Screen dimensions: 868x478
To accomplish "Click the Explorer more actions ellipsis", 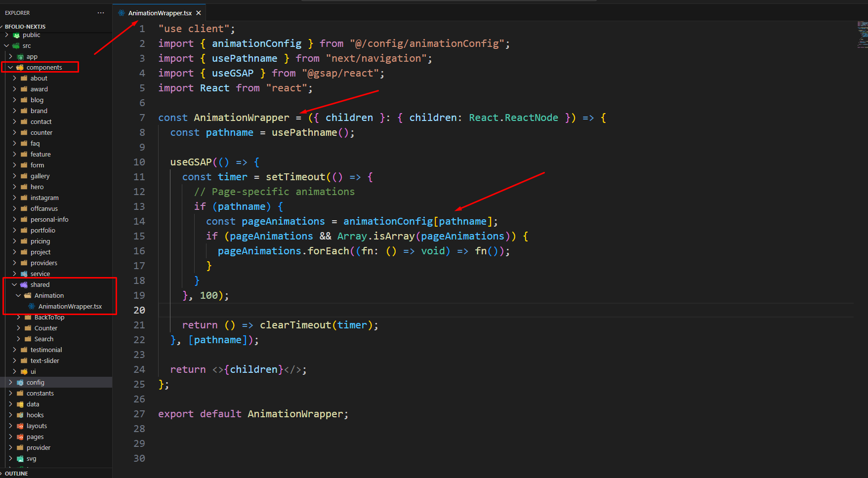I will [101, 13].
